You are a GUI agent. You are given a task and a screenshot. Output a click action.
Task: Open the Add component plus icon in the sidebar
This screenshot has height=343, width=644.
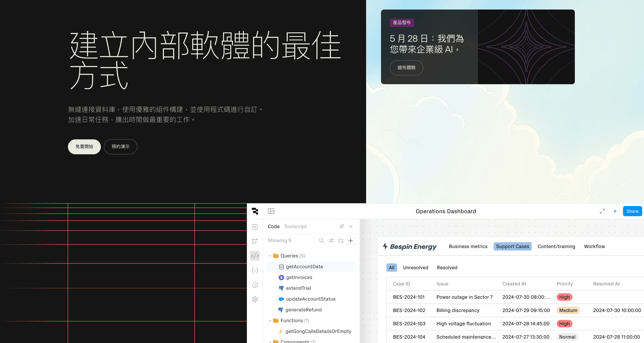point(255,227)
